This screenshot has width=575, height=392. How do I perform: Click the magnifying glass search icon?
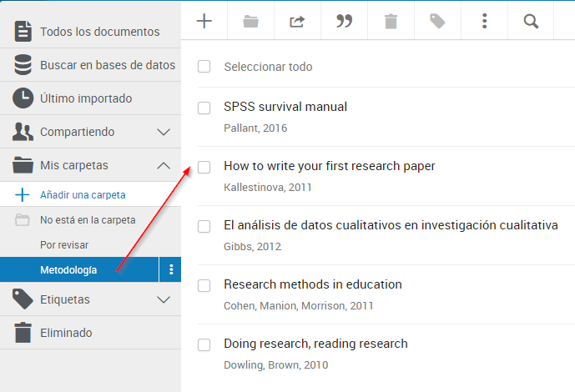(531, 22)
